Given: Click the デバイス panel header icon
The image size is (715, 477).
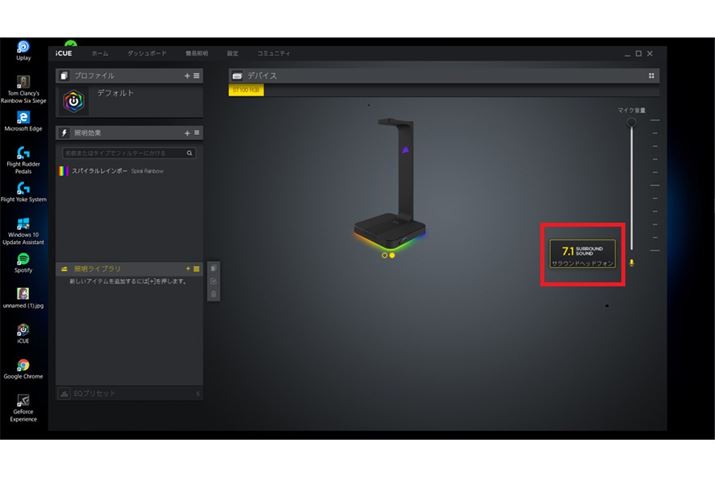Looking at the screenshot, I should [237, 76].
